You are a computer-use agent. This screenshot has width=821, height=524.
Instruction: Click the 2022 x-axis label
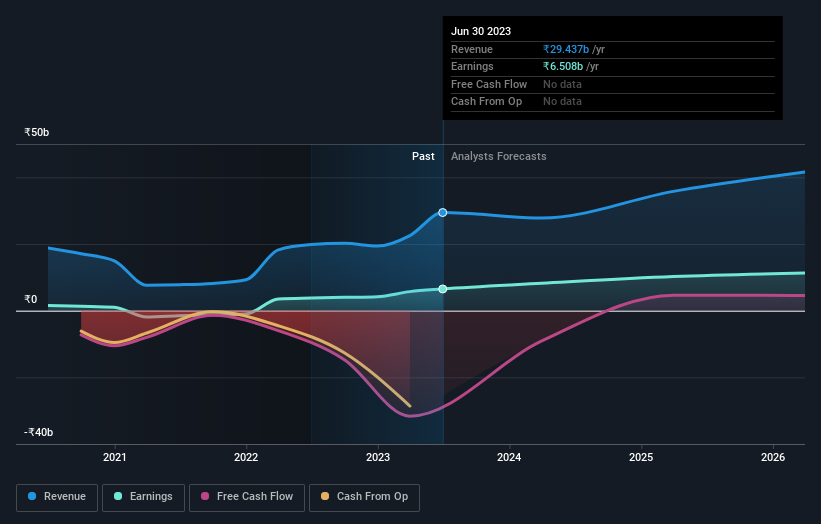tap(246, 458)
